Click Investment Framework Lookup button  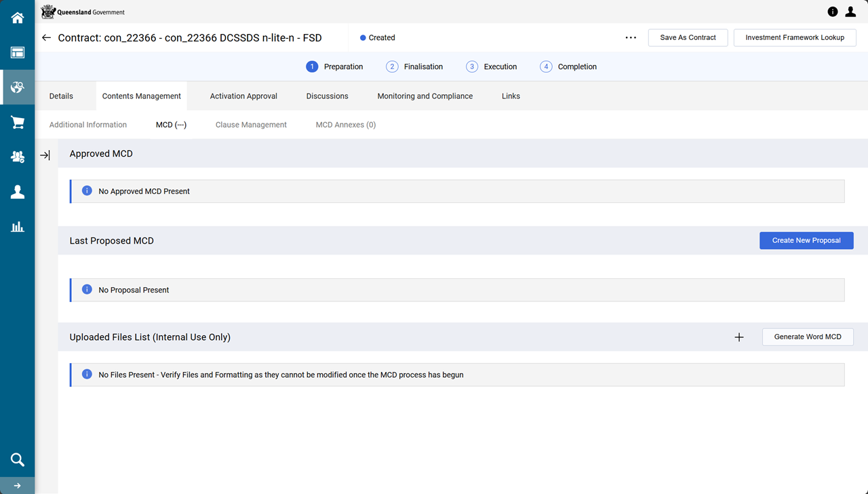[x=795, y=38]
